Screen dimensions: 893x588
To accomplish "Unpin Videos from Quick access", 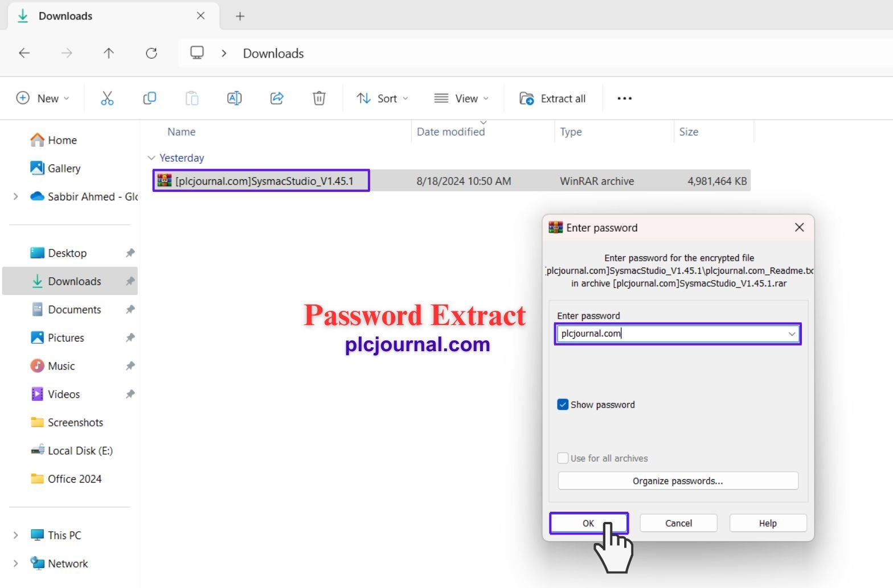I will point(130,394).
